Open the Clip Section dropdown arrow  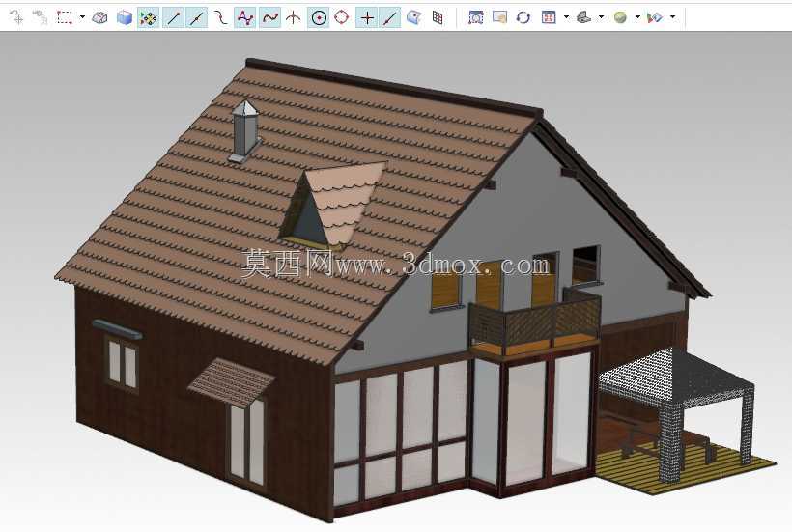coord(673,17)
